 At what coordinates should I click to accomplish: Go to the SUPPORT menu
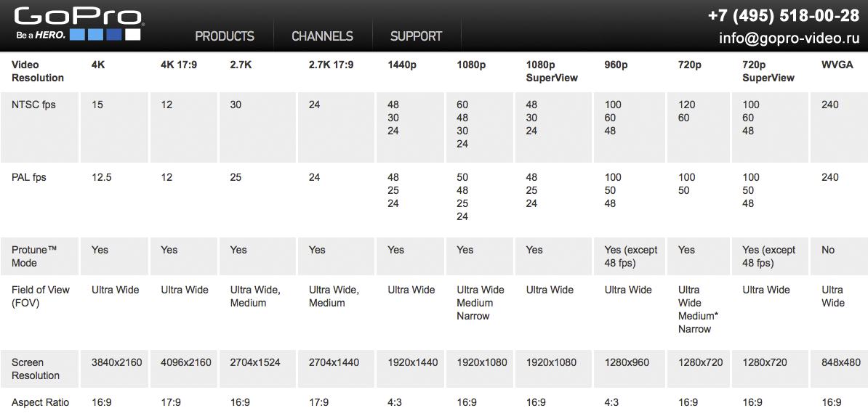click(x=416, y=36)
